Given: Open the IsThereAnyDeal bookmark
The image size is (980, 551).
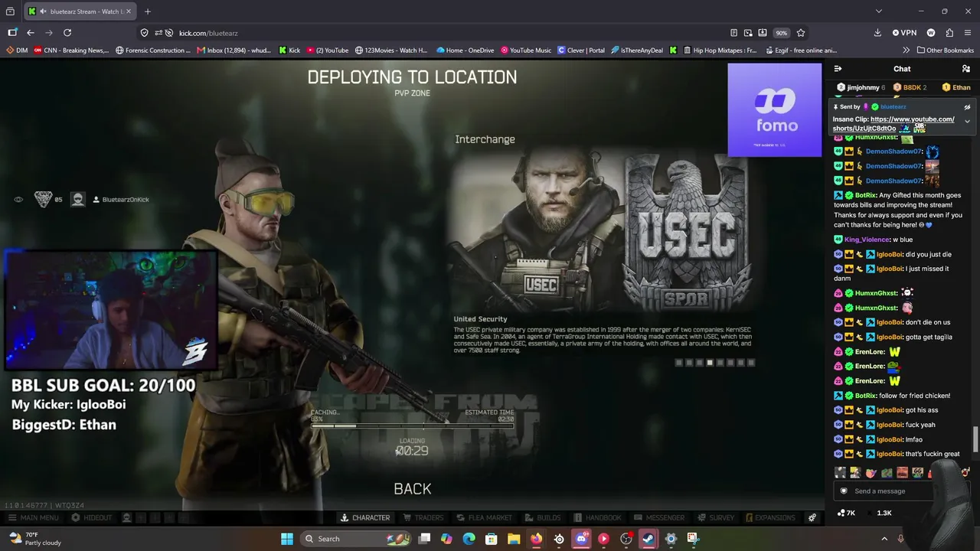Looking at the screenshot, I should 637,51.
